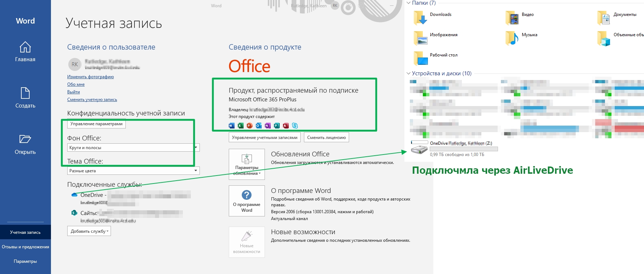The width and height of the screenshot is (644, 274).
Task: Click the Управление параметрами button
Action: [x=96, y=124]
